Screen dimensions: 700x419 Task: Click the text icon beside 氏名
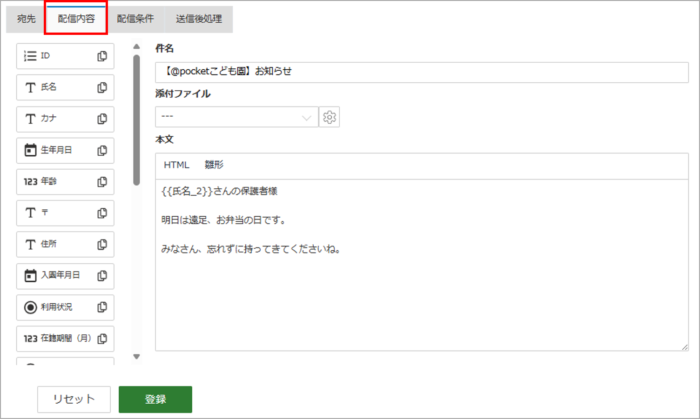[x=30, y=87]
